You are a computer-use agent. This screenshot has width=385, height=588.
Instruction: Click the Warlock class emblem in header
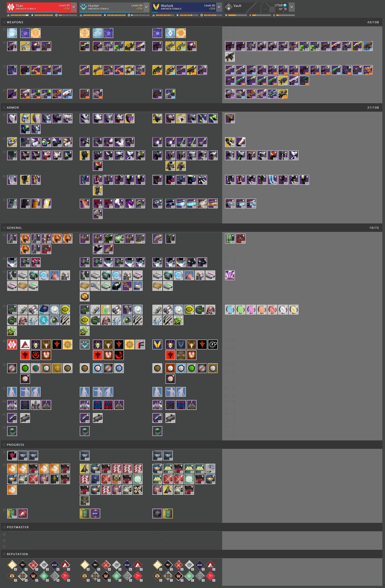pyautogui.click(x=156, y=7)
